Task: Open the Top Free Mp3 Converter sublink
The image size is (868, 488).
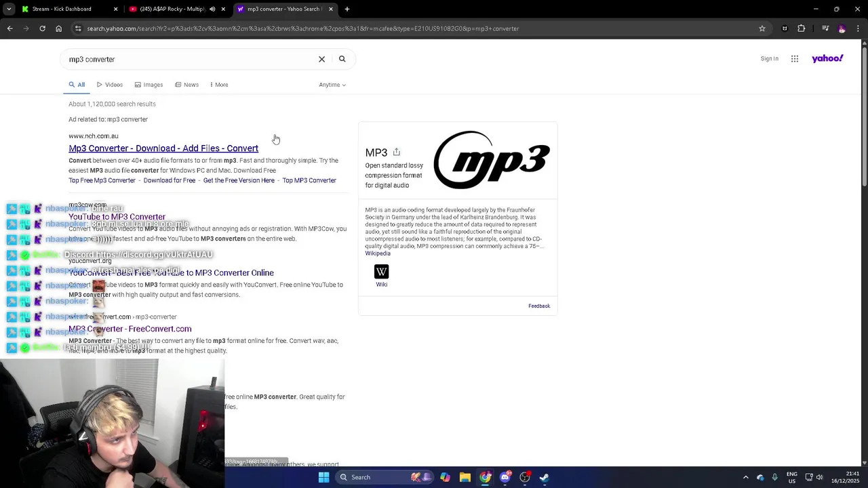Action: (102, 180)
